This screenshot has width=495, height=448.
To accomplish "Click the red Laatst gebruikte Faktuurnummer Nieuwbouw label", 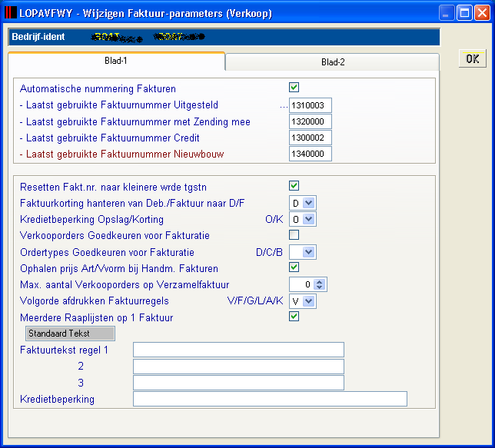I will [x=122, y=154].
